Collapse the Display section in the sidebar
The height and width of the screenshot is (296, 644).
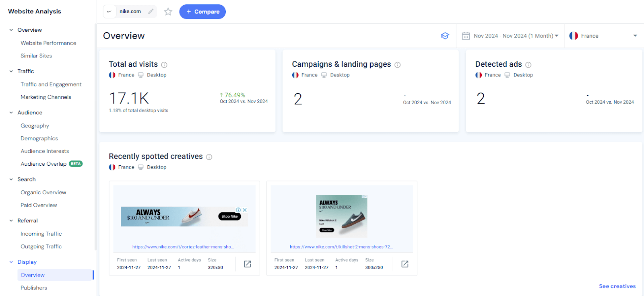11,262
